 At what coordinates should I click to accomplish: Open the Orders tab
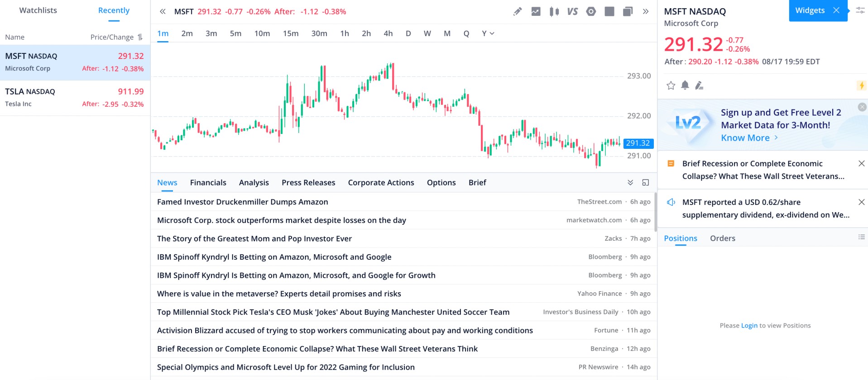click(x=722, y=238)
